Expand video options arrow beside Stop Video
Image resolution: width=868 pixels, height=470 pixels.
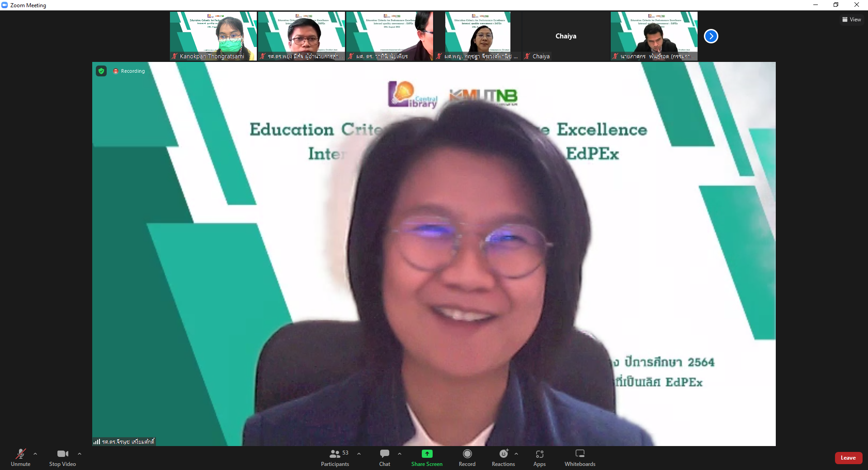(x=80, y=454)
